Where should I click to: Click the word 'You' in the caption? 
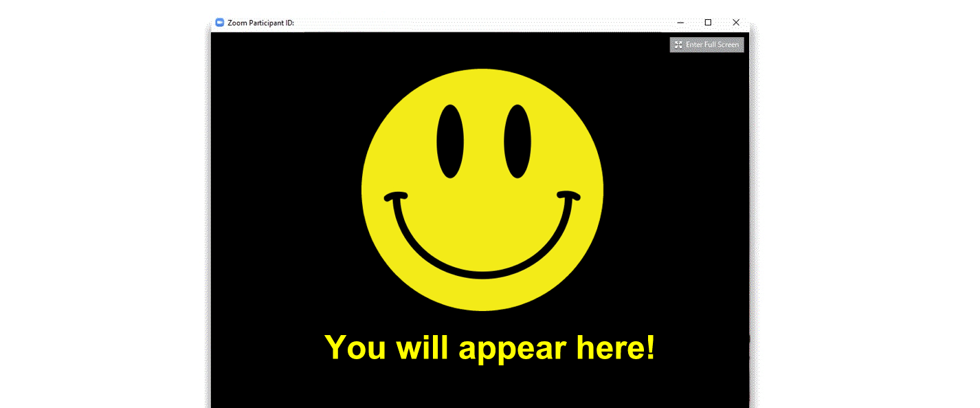point(355,347)
